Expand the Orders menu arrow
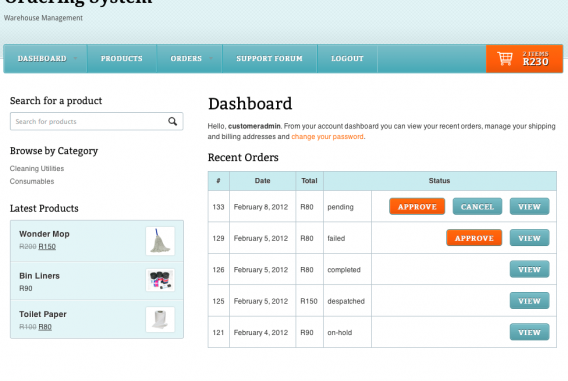 (x=211, y=58)
